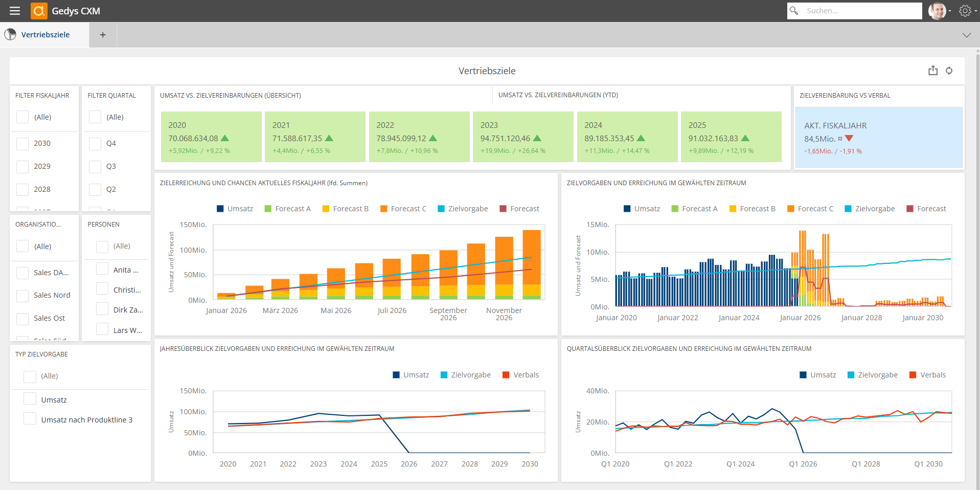Check quarter Q3 filter
This screenshot has width=980, height=490.
(x=95, y=167)
